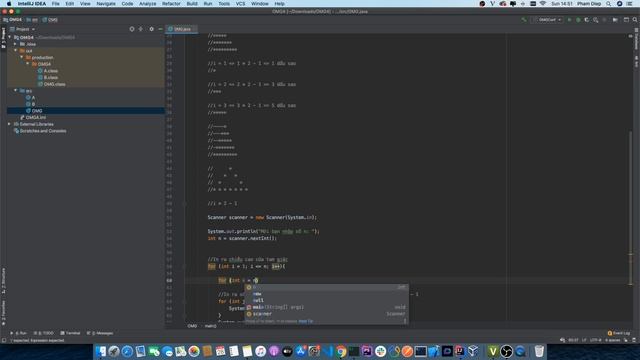The height and width of the screenshot is (360, 640).
Task: Open the Music app in the dock
Action: (x=260, y=351)
